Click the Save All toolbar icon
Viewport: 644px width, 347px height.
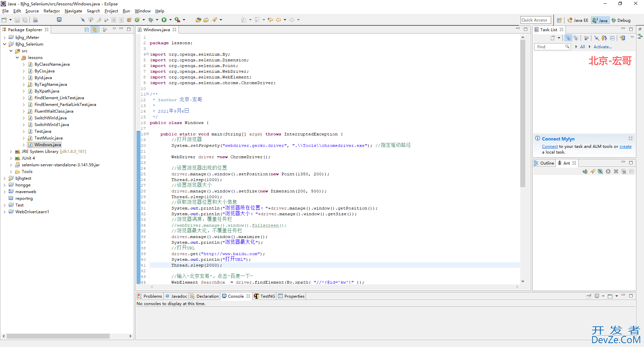pyautogui.click(x=25, y=20)
